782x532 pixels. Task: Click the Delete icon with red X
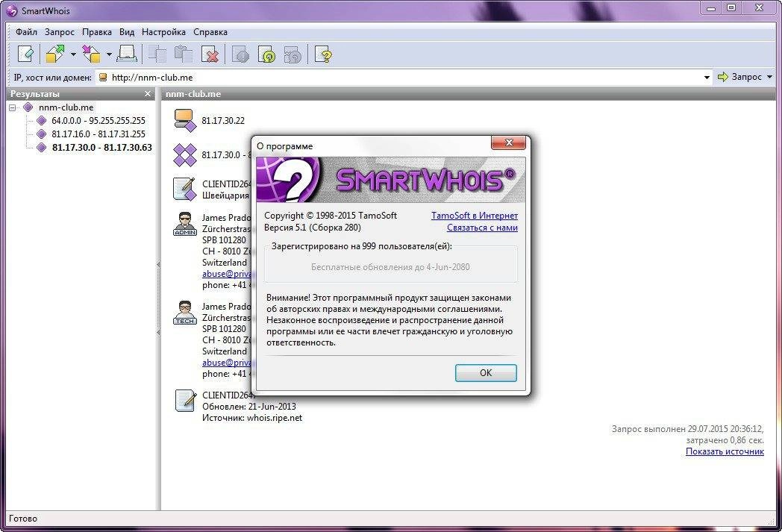(210, 54)
